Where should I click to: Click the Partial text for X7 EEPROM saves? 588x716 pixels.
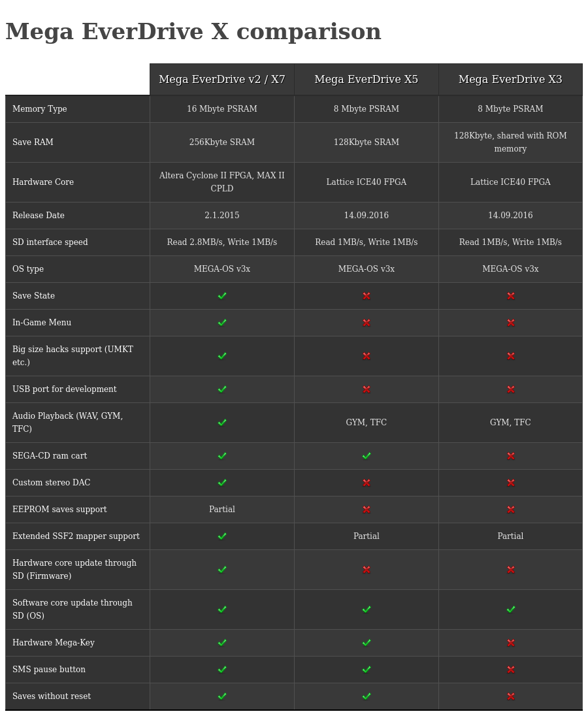222,510
